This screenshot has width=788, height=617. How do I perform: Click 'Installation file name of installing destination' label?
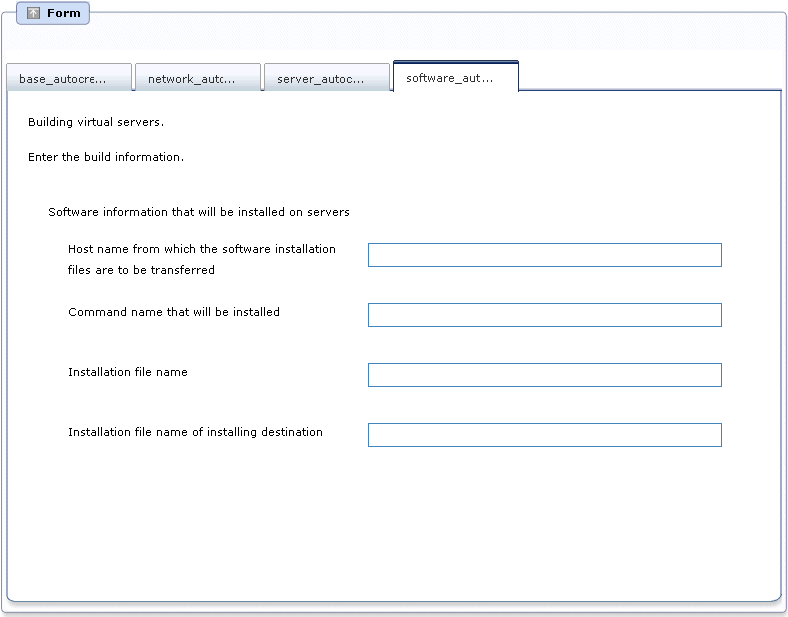(195, 432)
